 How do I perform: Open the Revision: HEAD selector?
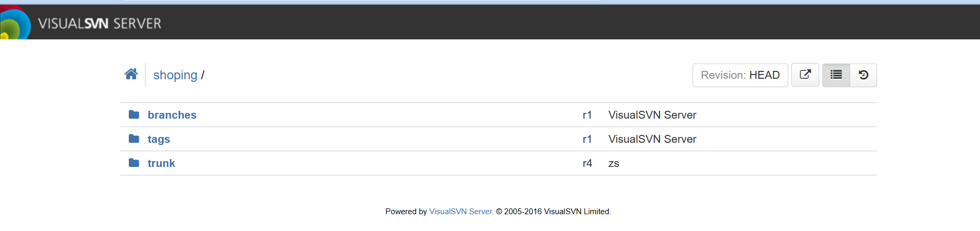[740, 75]
